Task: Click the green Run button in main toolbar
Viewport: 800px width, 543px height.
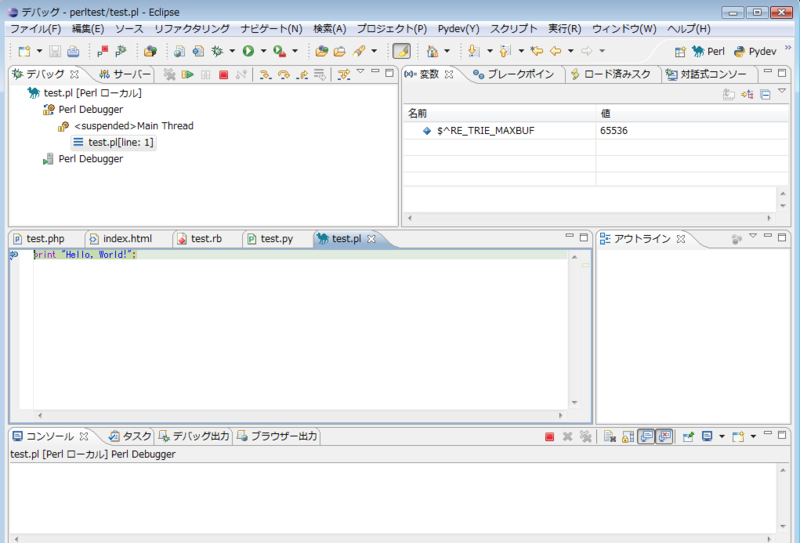Action: (x=248, y=51)
